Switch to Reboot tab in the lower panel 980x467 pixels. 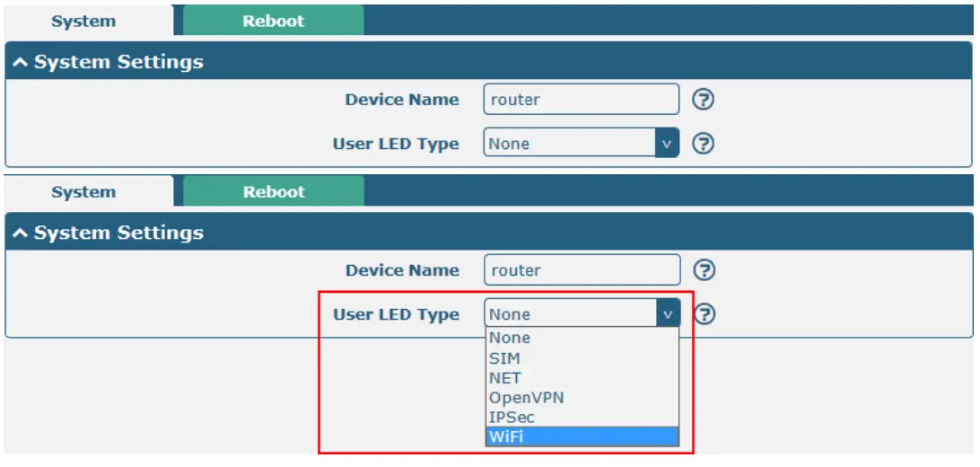tap(273, 191)
